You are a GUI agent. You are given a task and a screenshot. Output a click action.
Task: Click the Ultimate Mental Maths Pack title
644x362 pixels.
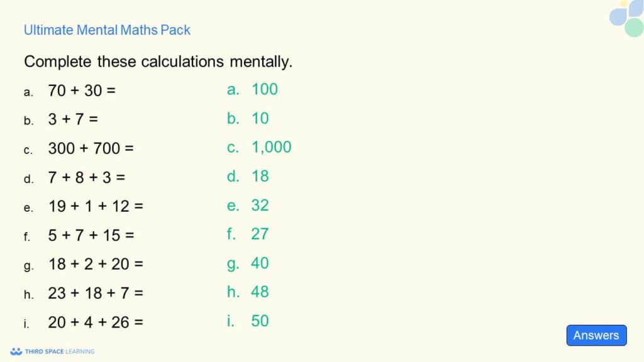tap(107, 30)
